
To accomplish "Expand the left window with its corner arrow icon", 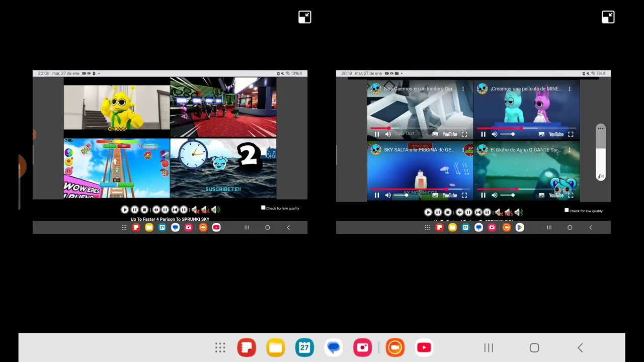I will (x=304, y=17).
